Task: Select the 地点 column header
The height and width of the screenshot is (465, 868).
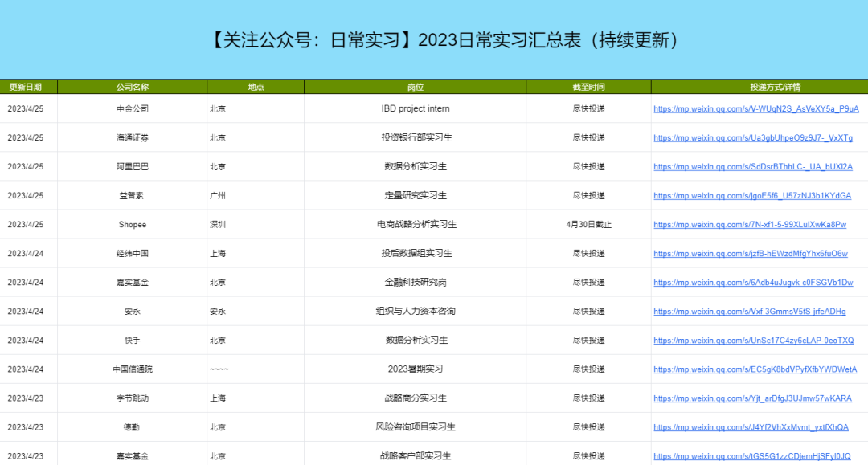Action: coord(256,87)
